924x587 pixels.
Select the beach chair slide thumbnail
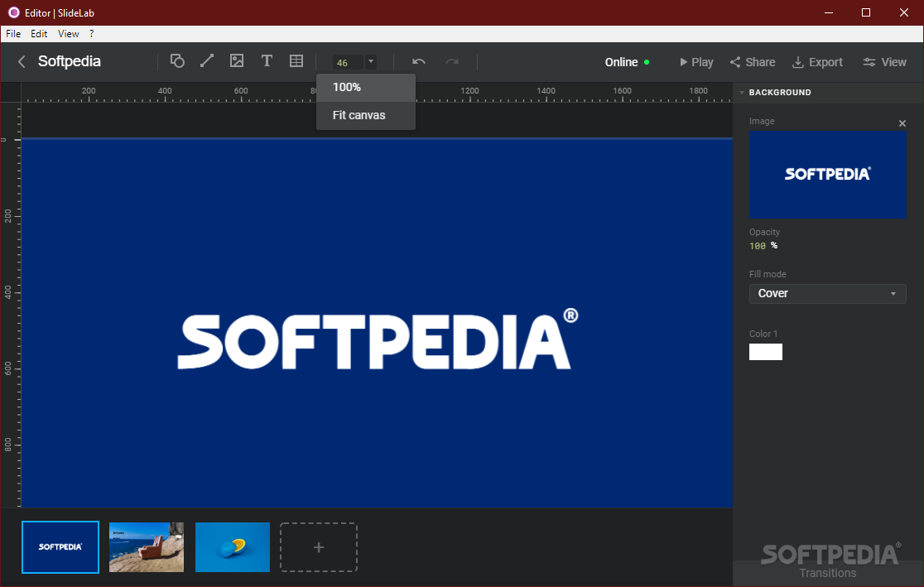coord(147,547)
